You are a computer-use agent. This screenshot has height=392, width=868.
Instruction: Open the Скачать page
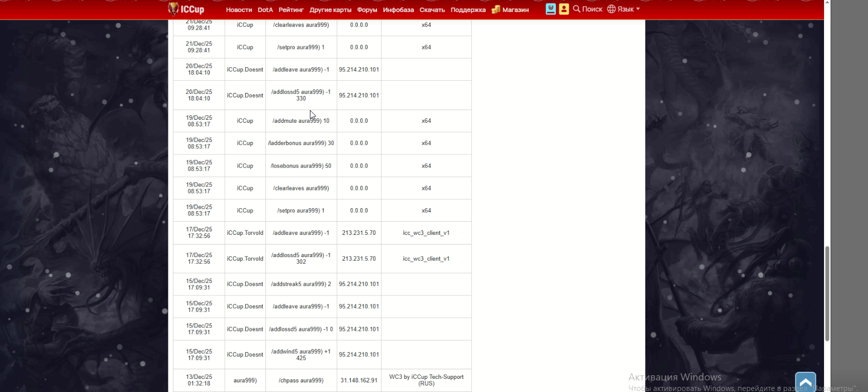tap(432, 10)
